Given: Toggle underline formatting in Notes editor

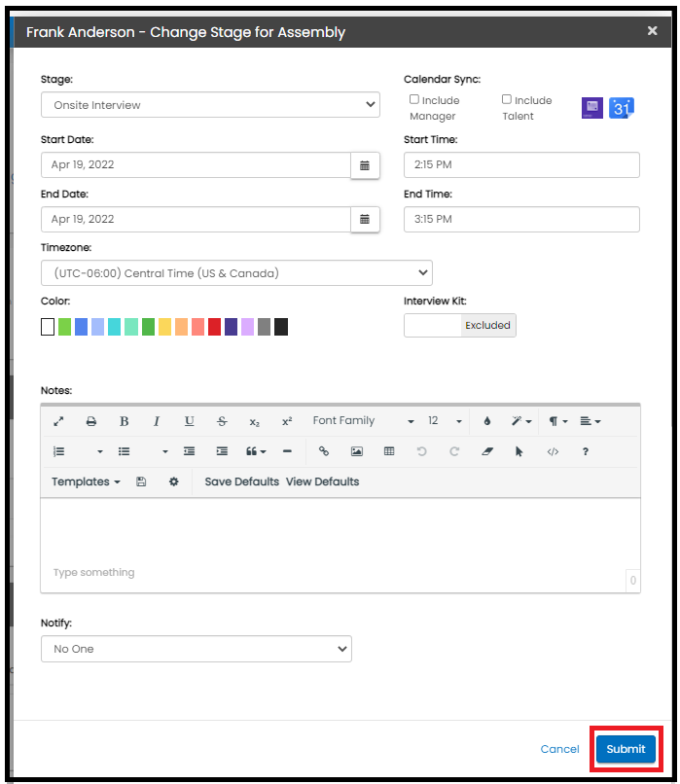Looking at the screenshot, I should (189, 421).
